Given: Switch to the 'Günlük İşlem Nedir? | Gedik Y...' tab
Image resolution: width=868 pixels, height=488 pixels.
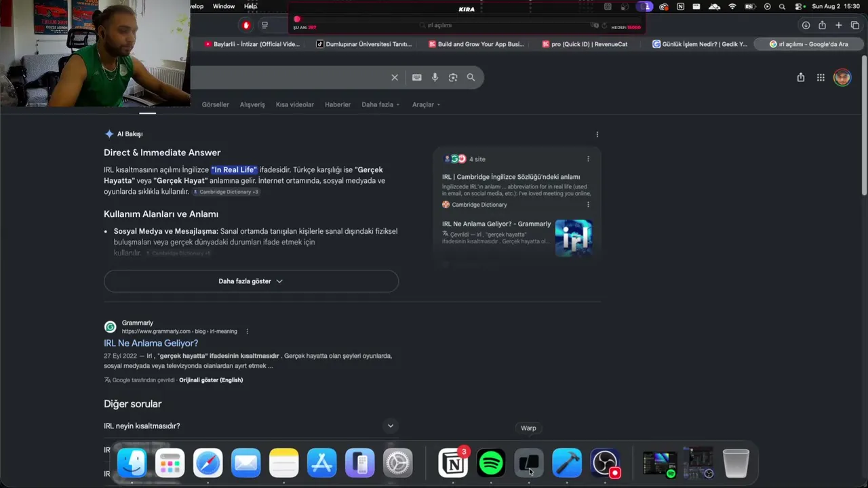Looking at the screenshot, I should point(701,44).
